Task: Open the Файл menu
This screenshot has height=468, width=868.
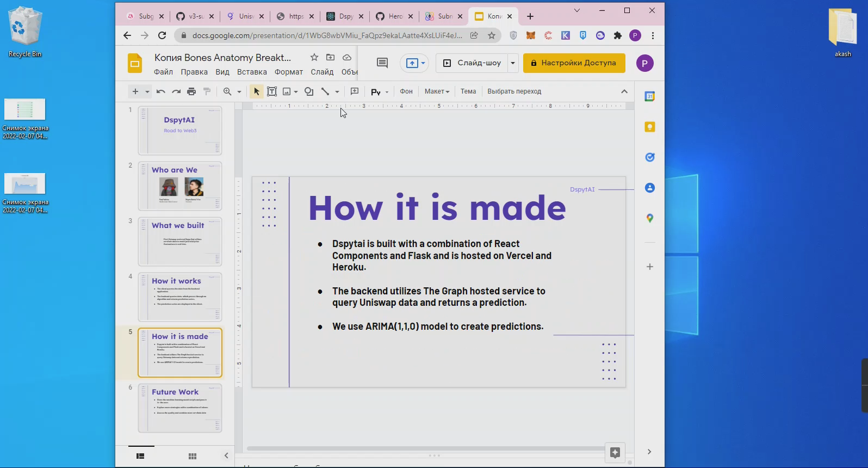Action: tap(163, 72)
